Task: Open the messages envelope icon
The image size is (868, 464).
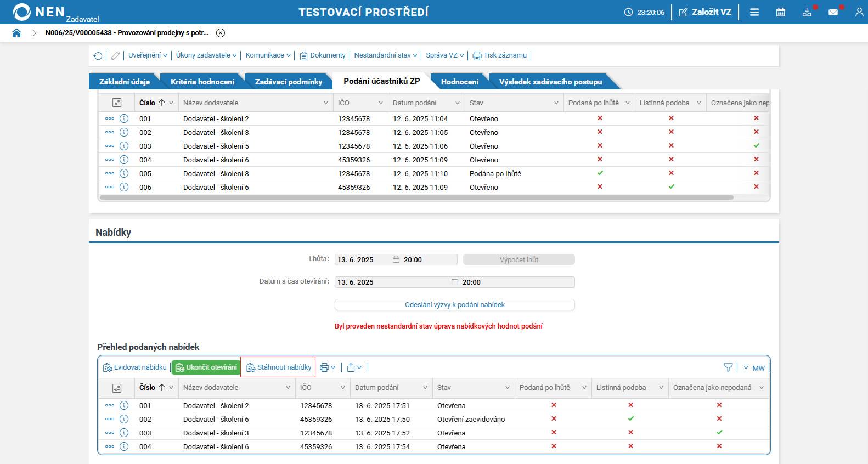Action: coord(833,12)
